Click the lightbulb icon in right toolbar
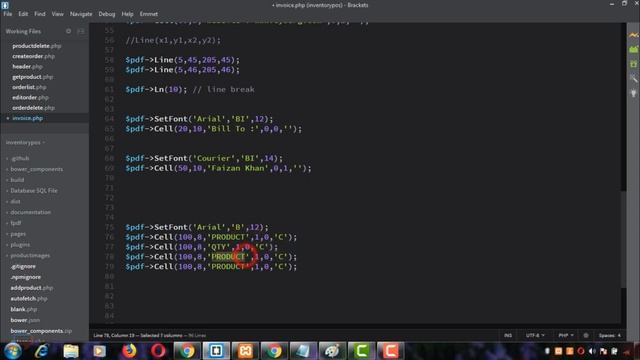Image resolution: width=640 pixels, height=360 pixels. click(633, 93)
